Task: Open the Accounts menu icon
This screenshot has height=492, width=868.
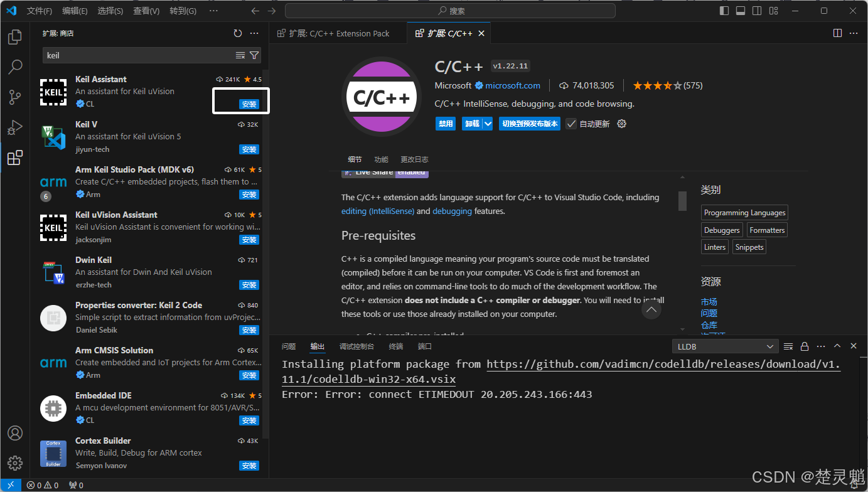Action: coord(15,433)
